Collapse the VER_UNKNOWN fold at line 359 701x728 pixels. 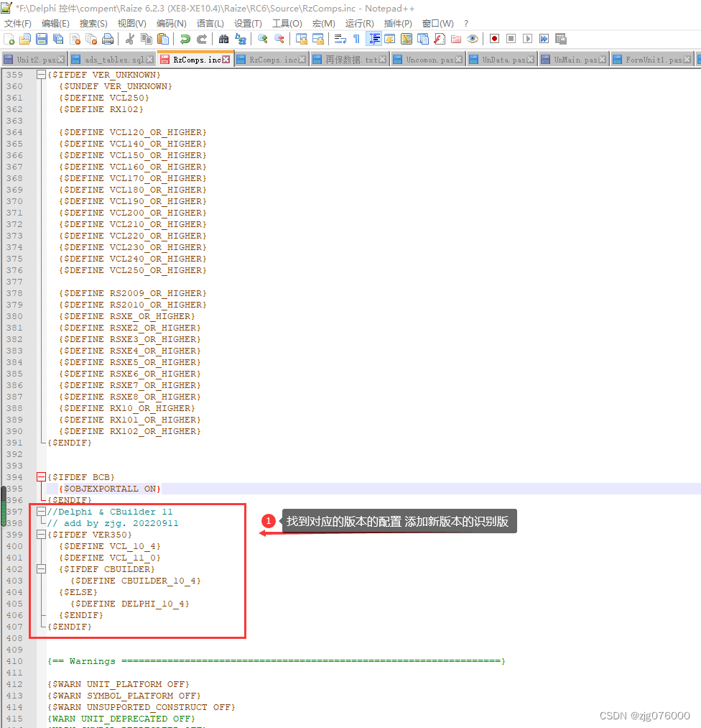pos(41,74)
